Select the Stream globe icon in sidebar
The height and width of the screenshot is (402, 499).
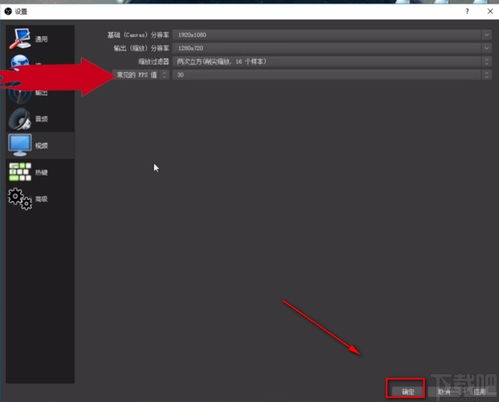[19, 62]
